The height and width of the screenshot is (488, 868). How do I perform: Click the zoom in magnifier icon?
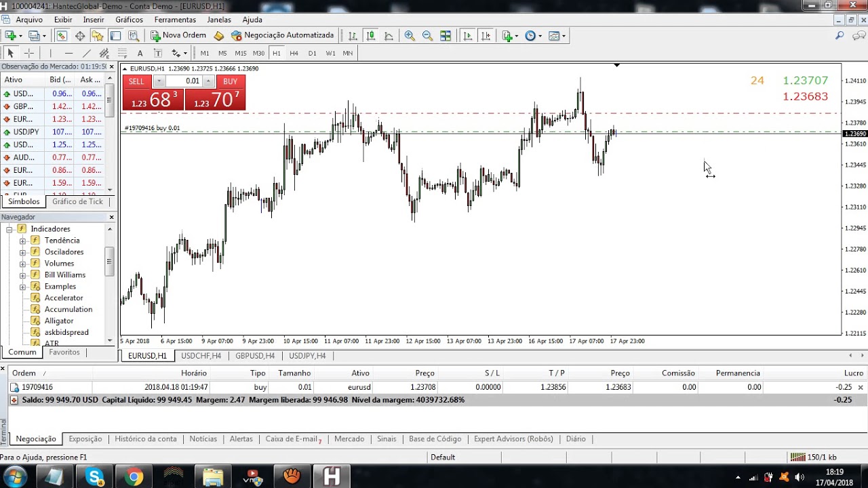410,36
